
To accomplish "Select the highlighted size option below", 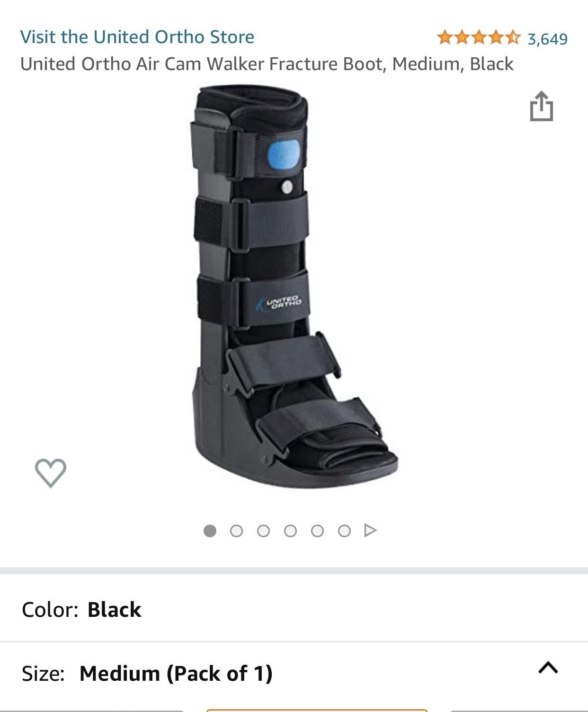I will click(x=317, y=710).
